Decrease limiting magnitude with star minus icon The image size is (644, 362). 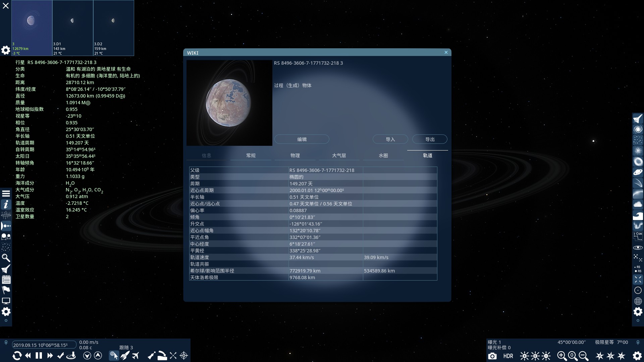[x=622, y=356]
